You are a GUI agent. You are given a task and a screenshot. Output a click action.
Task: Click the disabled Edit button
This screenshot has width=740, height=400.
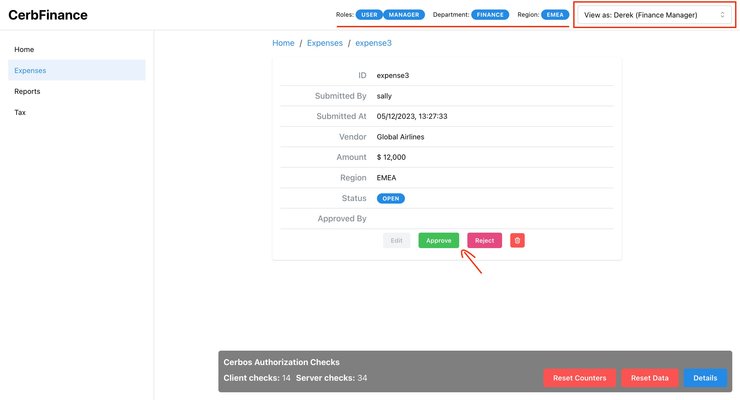pyautogui.click(x=396, y=241)
